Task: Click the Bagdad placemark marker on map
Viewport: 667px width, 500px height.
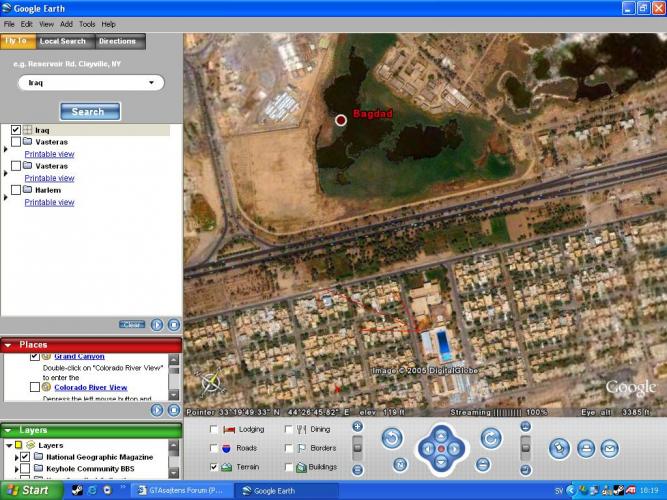Action: 341,120
